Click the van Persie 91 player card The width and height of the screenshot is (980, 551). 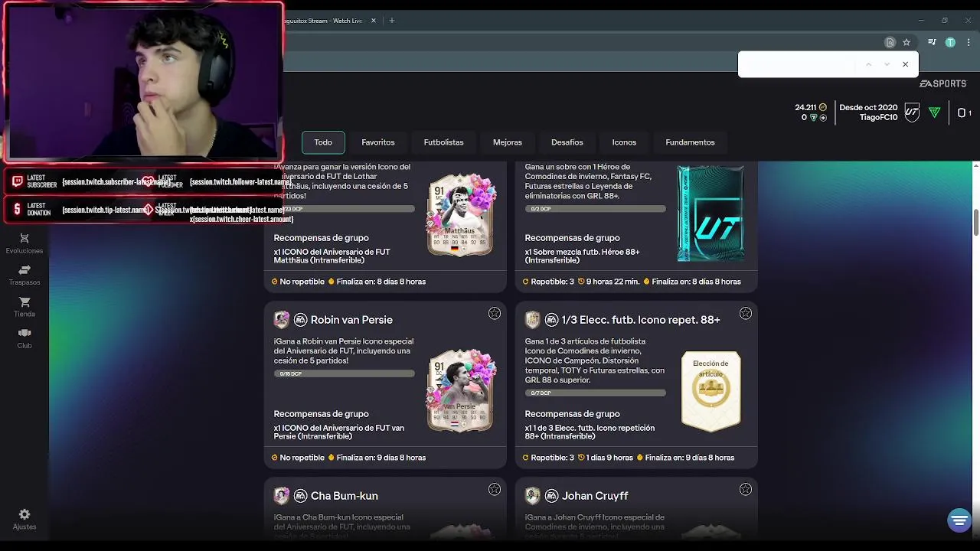(x=460, y=391)
